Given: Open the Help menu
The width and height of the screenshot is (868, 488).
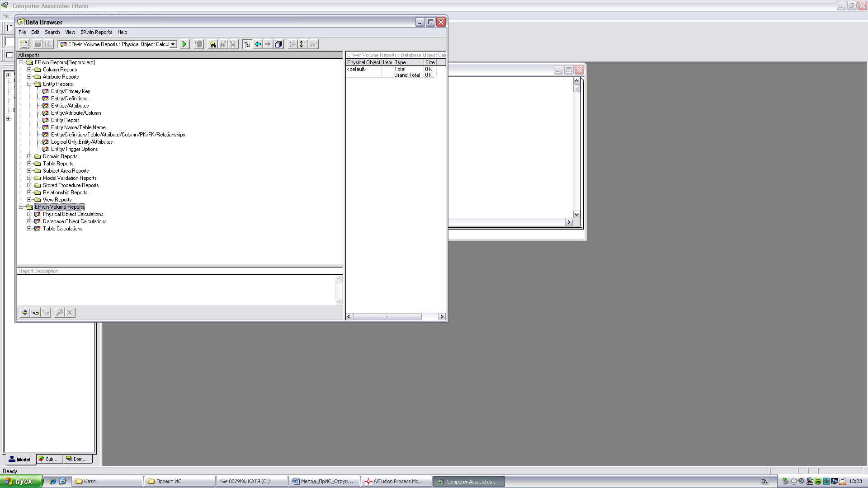Looking at the screenshot, I should coord(122,32).
